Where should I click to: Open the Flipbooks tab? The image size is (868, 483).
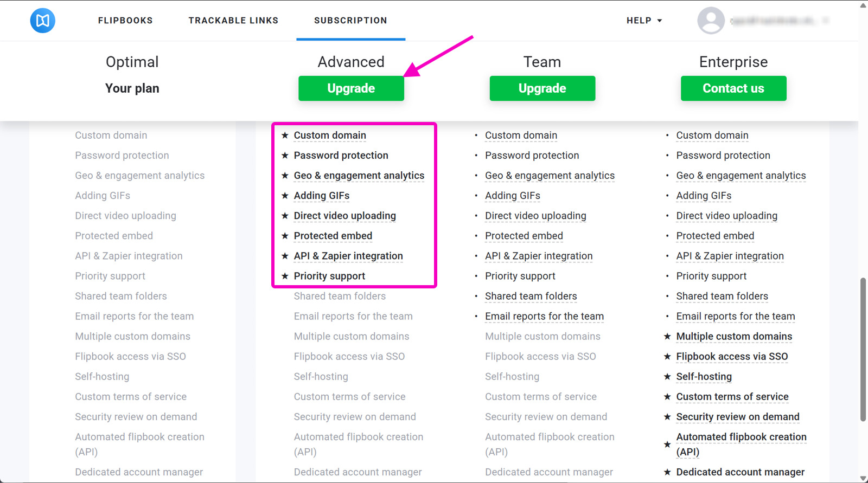click(125, 21)
